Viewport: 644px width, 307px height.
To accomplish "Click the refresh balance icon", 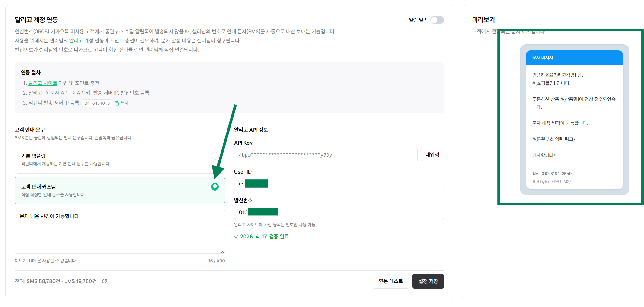I will click(105, 281).
